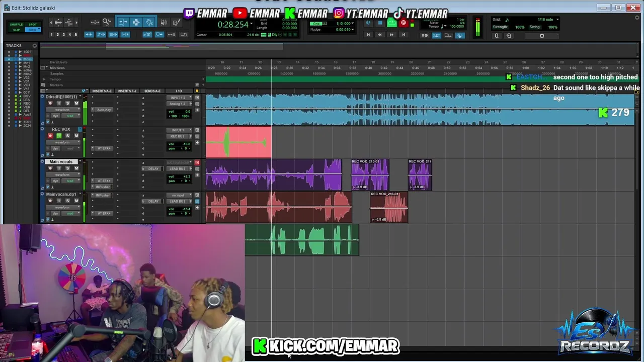644x362 pixels.
Task: Open track view selector on REC VOX
Action: click(62, 142)
